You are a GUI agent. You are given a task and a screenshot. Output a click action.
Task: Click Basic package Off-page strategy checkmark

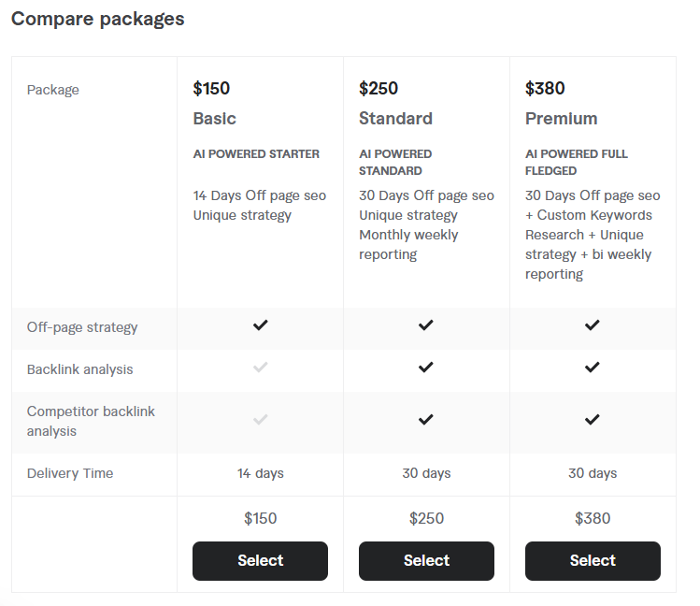coord(260,325)
